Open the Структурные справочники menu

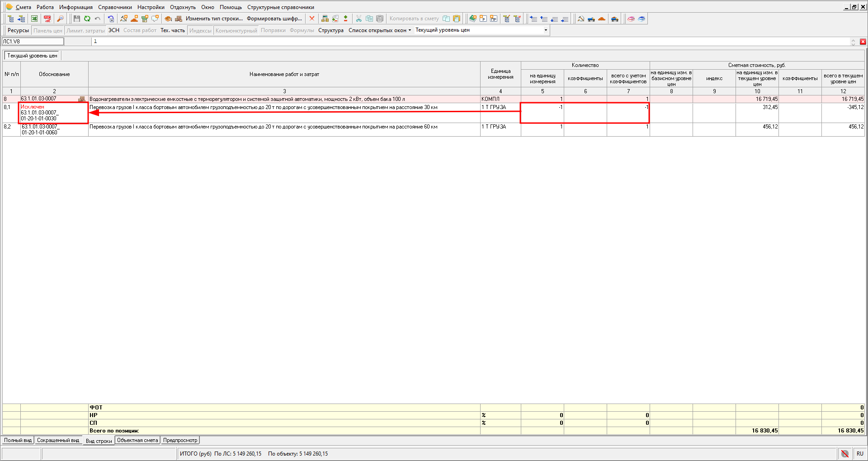[x=280, y=7]
